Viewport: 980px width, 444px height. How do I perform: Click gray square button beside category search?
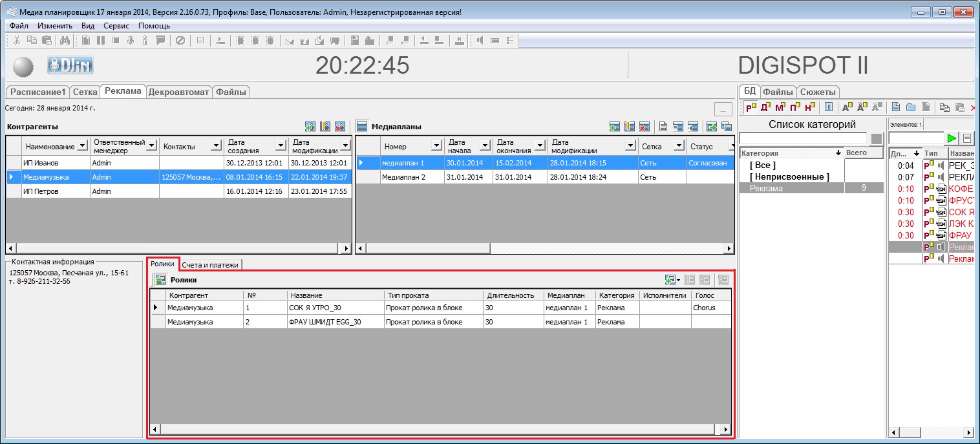click(877, 138)
